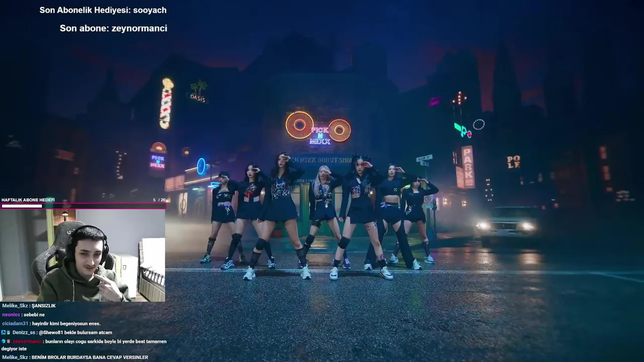Click the weekly subscriber goal progress bar
This screenshot has width=644, height=362.
coord(83,206)
